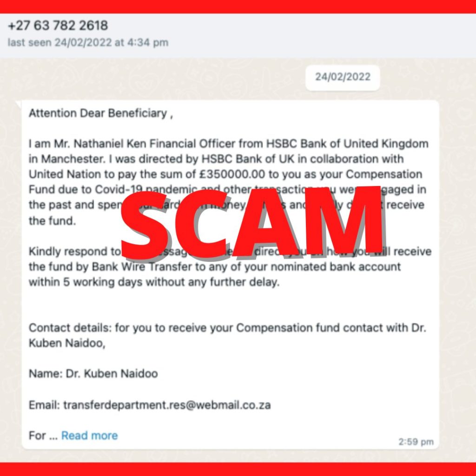Click the Bank Wire Transfer text

pyautogui.click(x=142, y=267)
